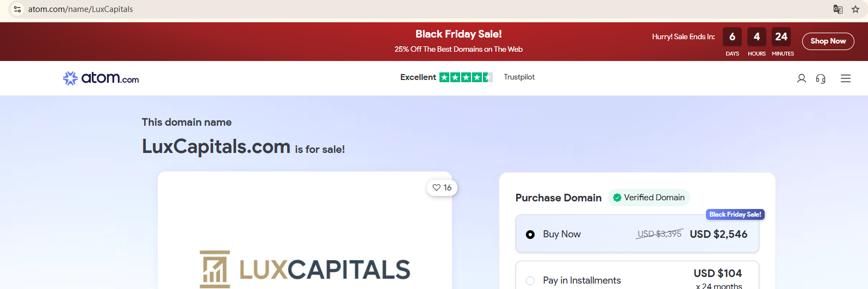This screenshot has width=868, height=289.
Task: Select Pay in Installments radio option
Action: (x=530, y=281)
